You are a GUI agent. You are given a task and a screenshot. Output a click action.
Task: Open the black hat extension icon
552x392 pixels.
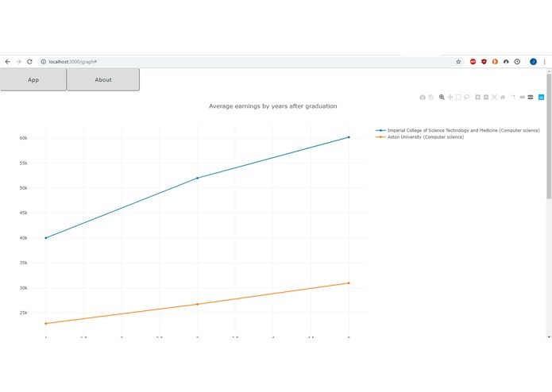click(506, 62)
